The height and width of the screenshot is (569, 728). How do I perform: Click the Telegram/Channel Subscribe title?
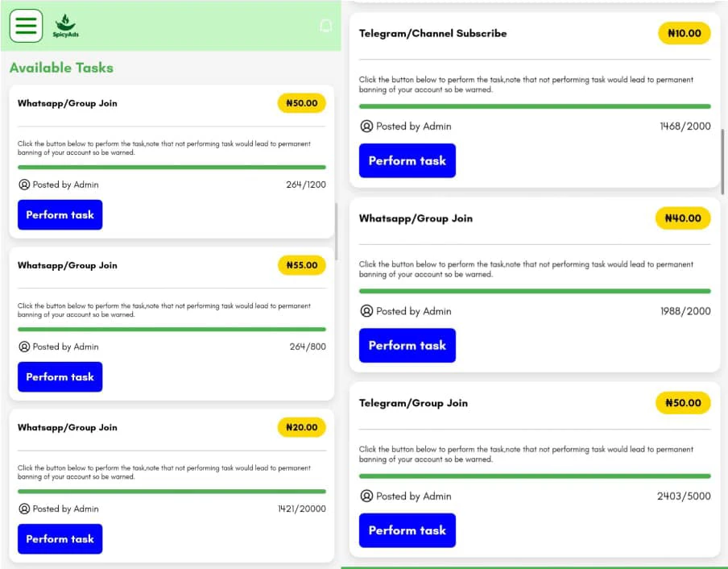click(x=432, y=34)
